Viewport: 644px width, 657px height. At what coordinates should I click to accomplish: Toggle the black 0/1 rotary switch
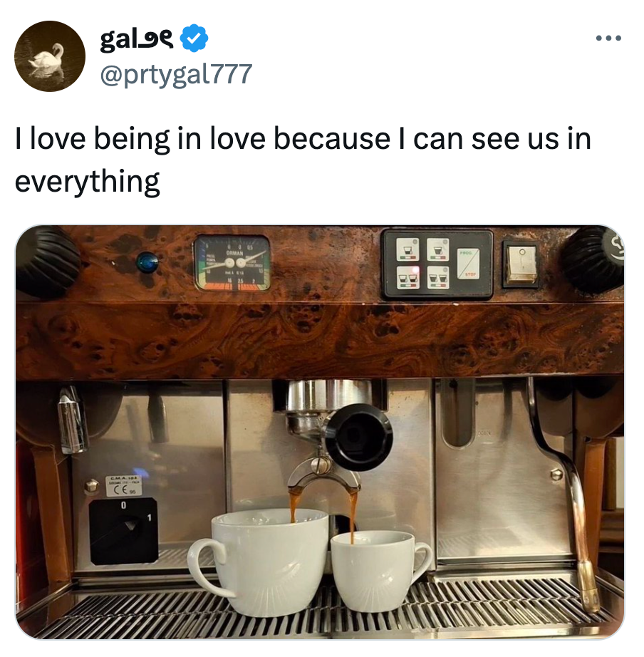[x=124, y=530]
